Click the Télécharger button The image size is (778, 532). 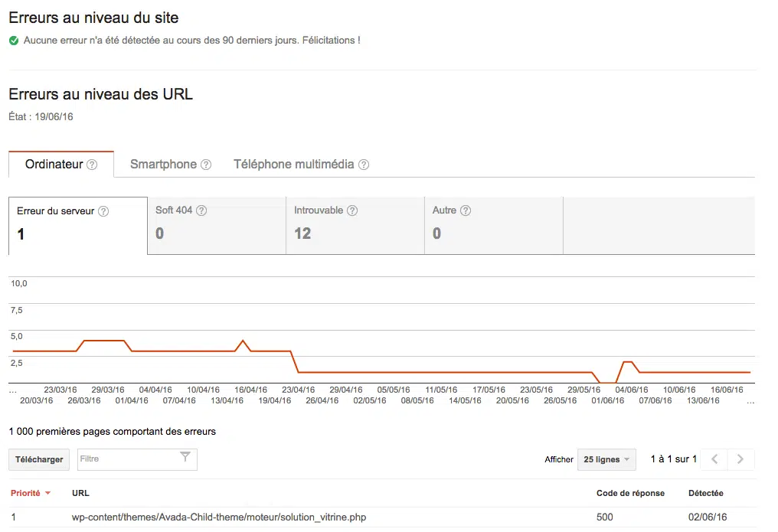[x=39, y=459]
